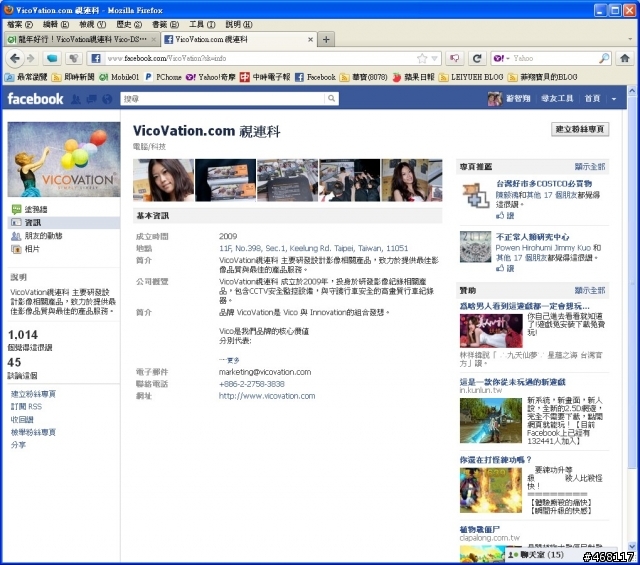This screenshot has height=565, width=640.
Task: Open the 書籤 menu
Action: [165, 24]
